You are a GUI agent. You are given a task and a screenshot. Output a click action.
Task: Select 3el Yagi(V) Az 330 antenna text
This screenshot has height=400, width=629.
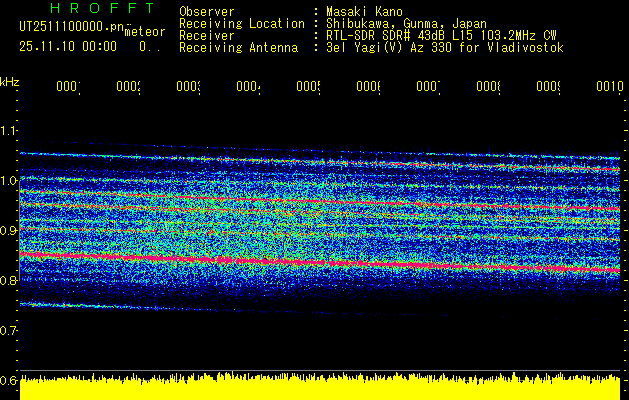tap(445, 48)
